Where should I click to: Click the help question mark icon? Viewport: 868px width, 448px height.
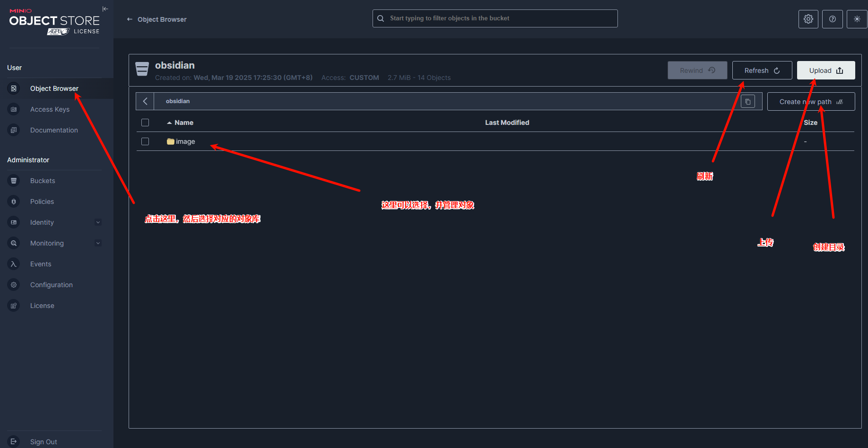[x=832, y=19]
